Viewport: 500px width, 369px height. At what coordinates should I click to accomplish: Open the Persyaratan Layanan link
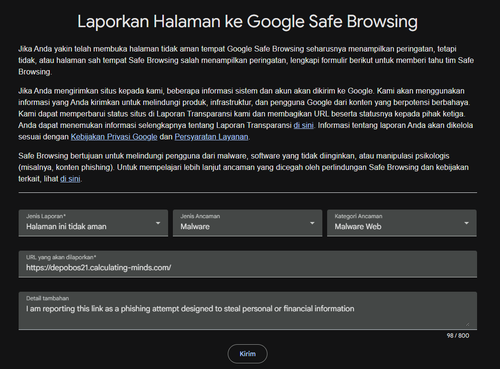pos(211,137)
